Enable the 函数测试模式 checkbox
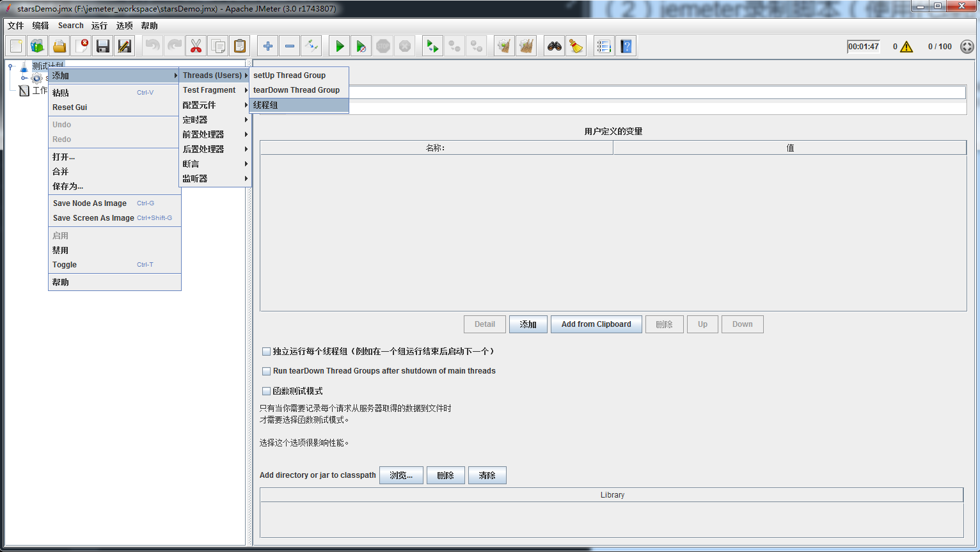Image resolution: width=980 pixels, height=552 pixels. 267,391
